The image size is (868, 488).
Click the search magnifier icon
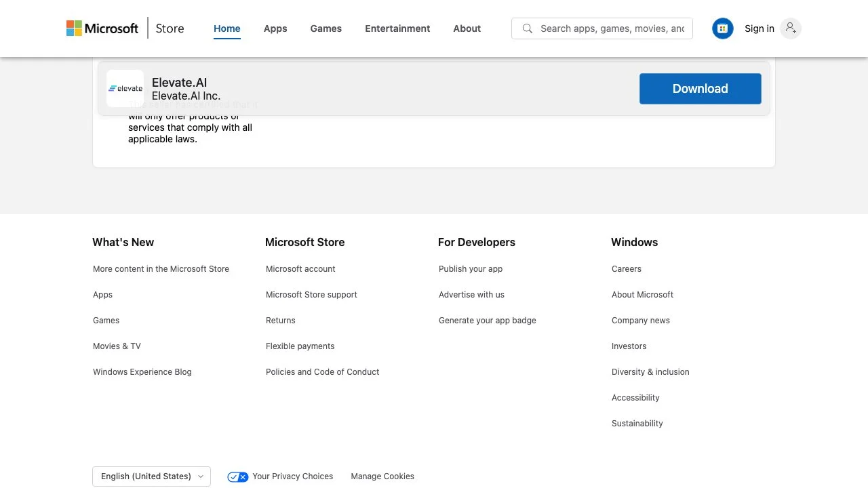(x=527, y=28)
